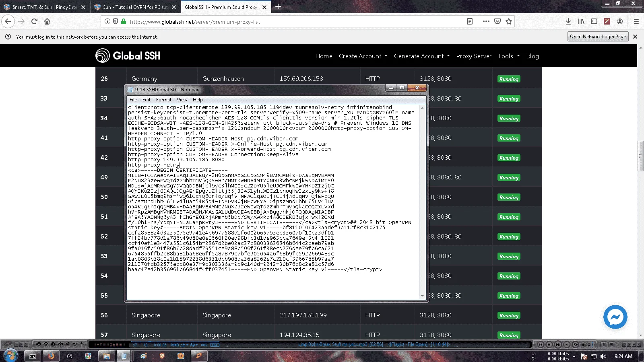The width and height of the screenshot is (644, 362).
Task: Expand Create Account dropdown
Action: click(363, 56)
